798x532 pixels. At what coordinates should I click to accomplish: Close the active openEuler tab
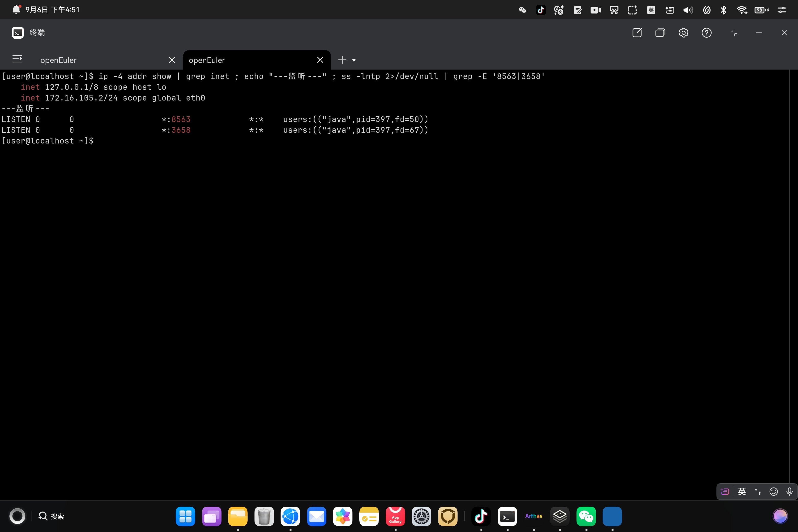coord(320,60)
